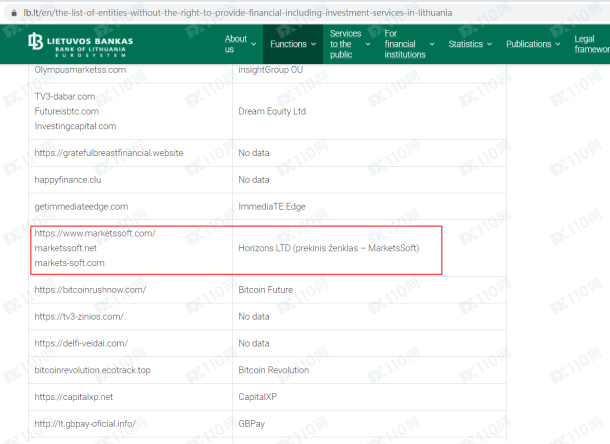Click https://delfi-veidai.com/ entry
The height and width of the screenshot is (444, 610).
pyautogui.click(x=81, y=344)
